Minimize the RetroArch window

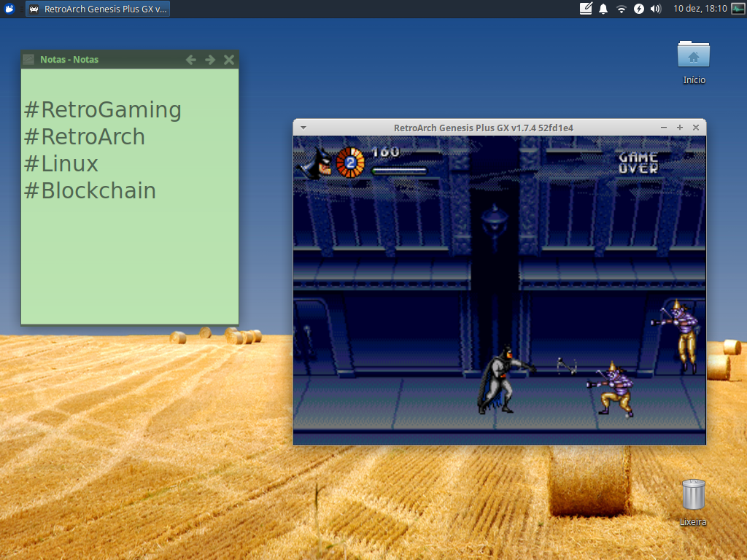664,128
